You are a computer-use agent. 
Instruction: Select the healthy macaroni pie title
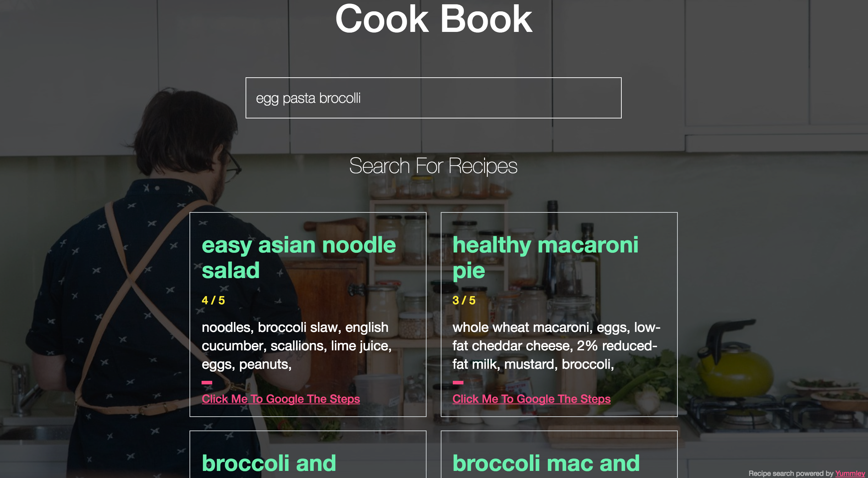(x=545, y=257)
